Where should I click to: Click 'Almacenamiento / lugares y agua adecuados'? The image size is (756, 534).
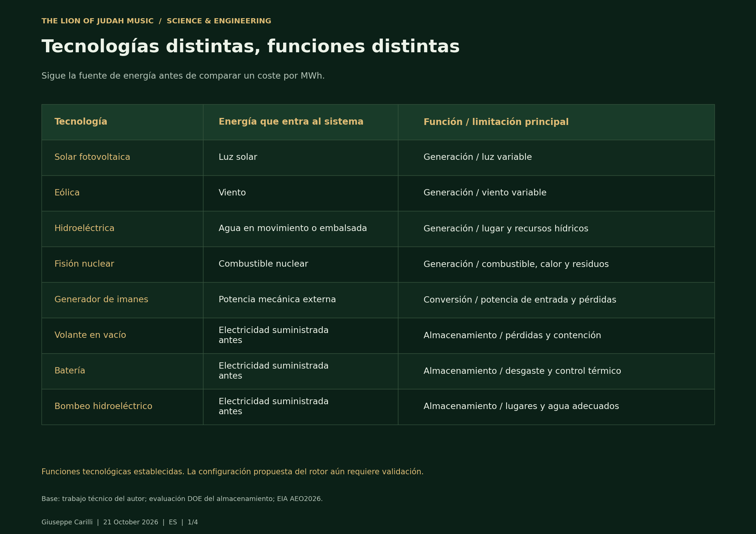pos(521,406)
